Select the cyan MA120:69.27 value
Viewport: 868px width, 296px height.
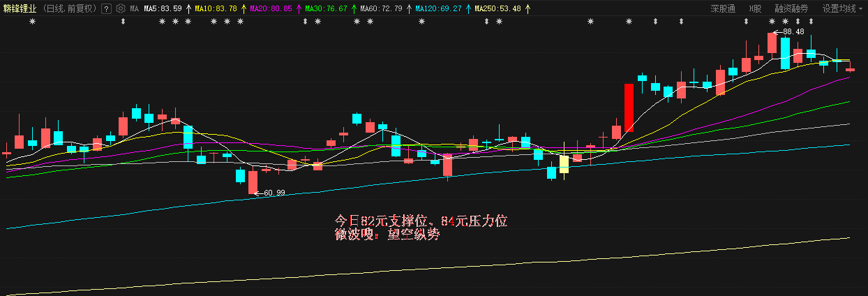click(438, 9)
